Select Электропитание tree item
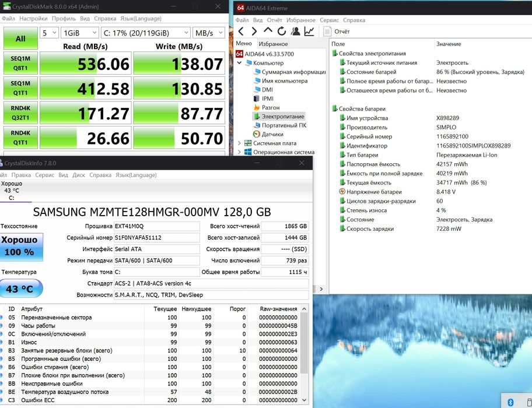This screenshot has height=408, width=532. coord(279,116)
